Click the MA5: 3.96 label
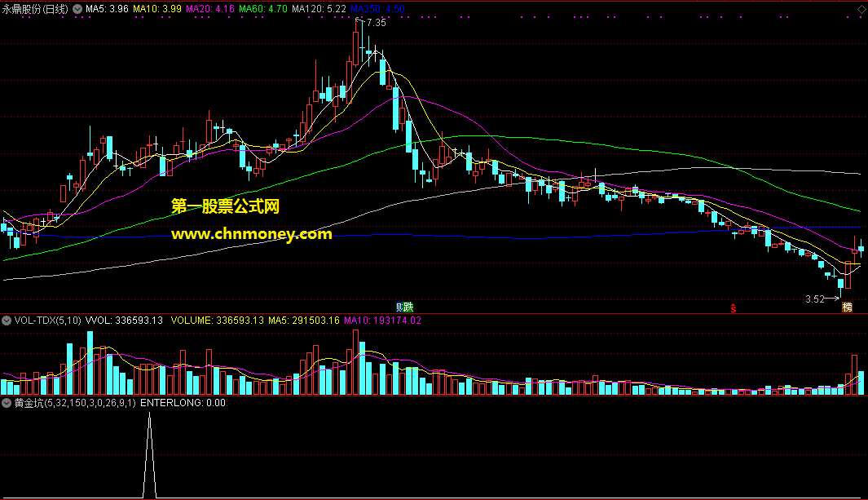This screenshot has width=868, height=500. point(107,9)
